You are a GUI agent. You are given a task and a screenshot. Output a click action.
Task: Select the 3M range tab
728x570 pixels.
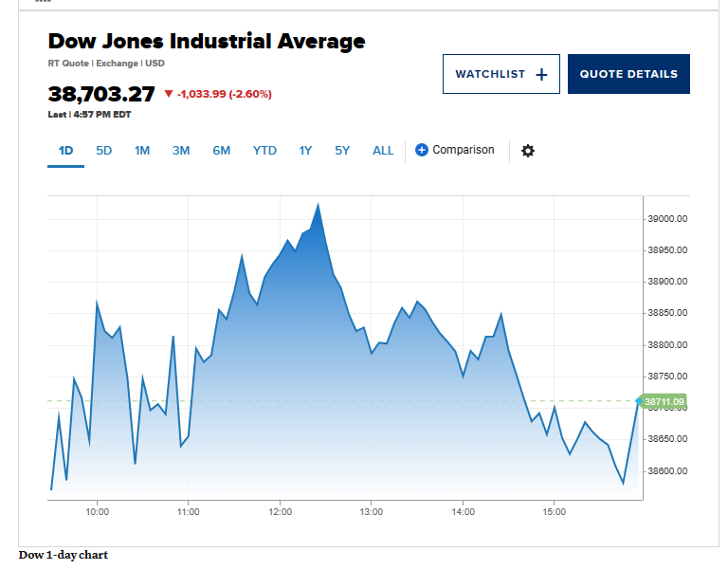181,151
